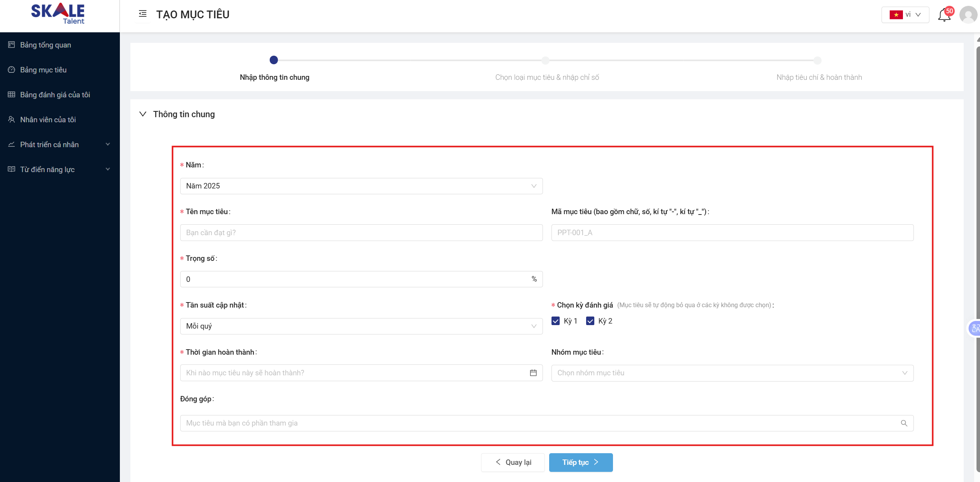The image size is (980, 482).
Task: Click the Quay lại button
Action: (513, 463)
